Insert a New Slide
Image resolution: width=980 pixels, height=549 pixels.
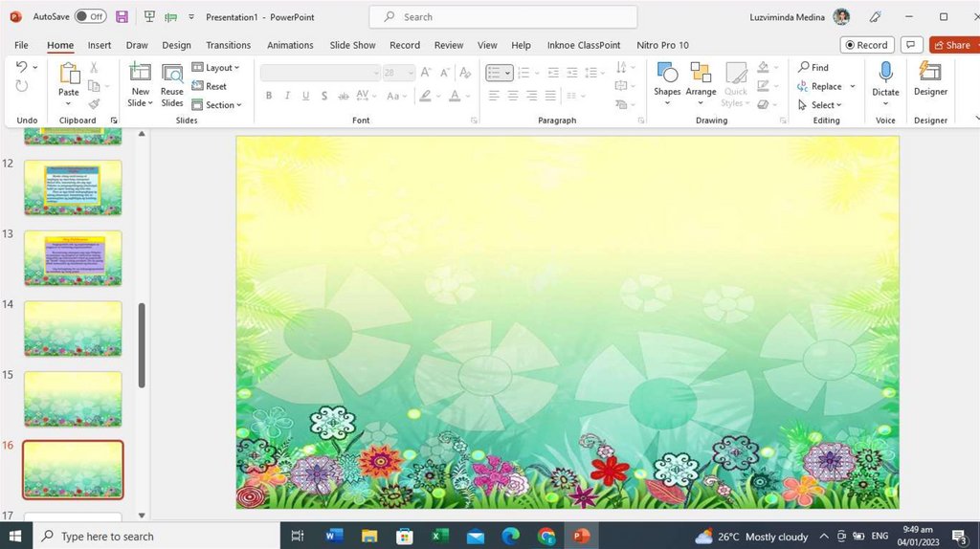point(140,73)
